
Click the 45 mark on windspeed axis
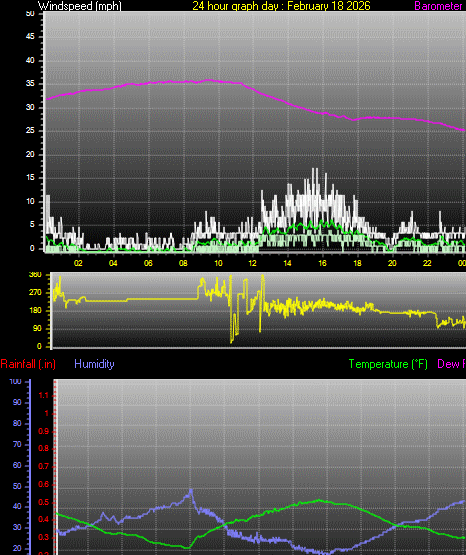[30, 37]
